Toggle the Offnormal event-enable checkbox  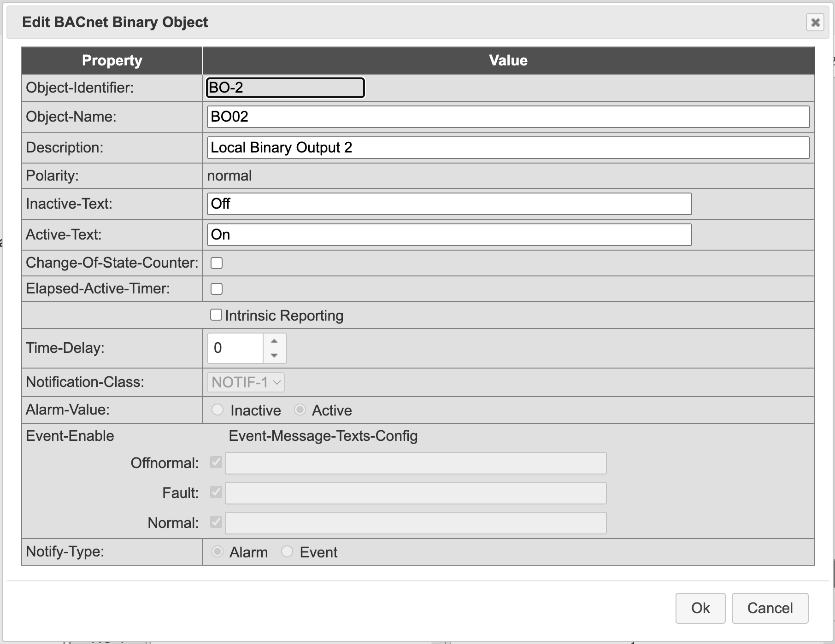point(216,462)
